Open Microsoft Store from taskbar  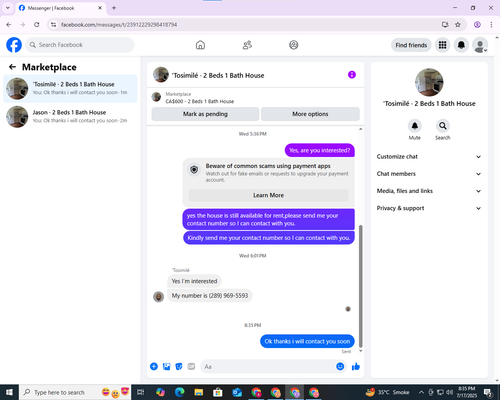click(218, 392)
